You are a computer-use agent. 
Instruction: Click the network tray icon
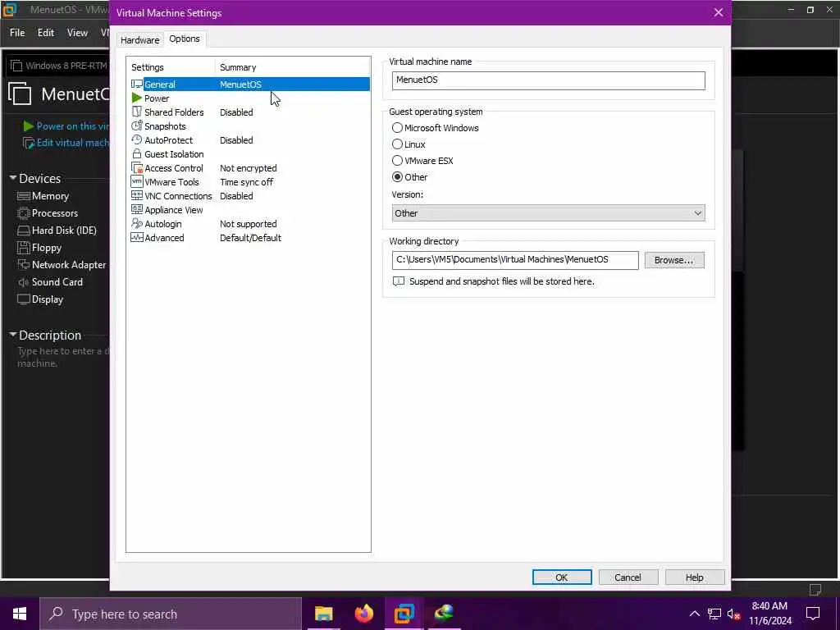tap(714, 614)
